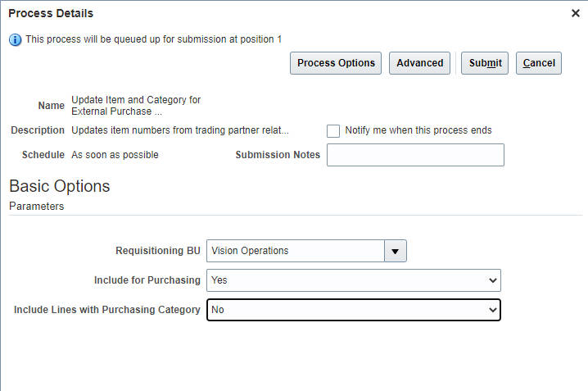Viewport: 588px width, 391px height.
Task: Click the Requisitioning BU text field
Action: tap(296, 251)
